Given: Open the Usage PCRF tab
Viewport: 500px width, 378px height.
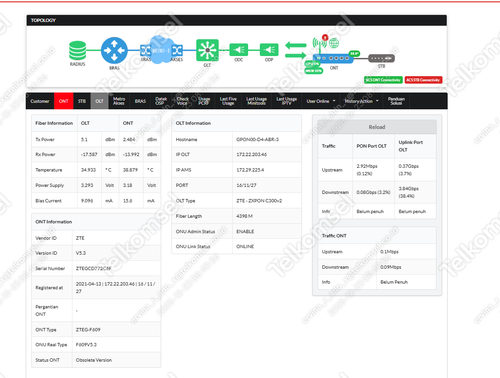Looking at the screenshot, I should click(204, 101).
